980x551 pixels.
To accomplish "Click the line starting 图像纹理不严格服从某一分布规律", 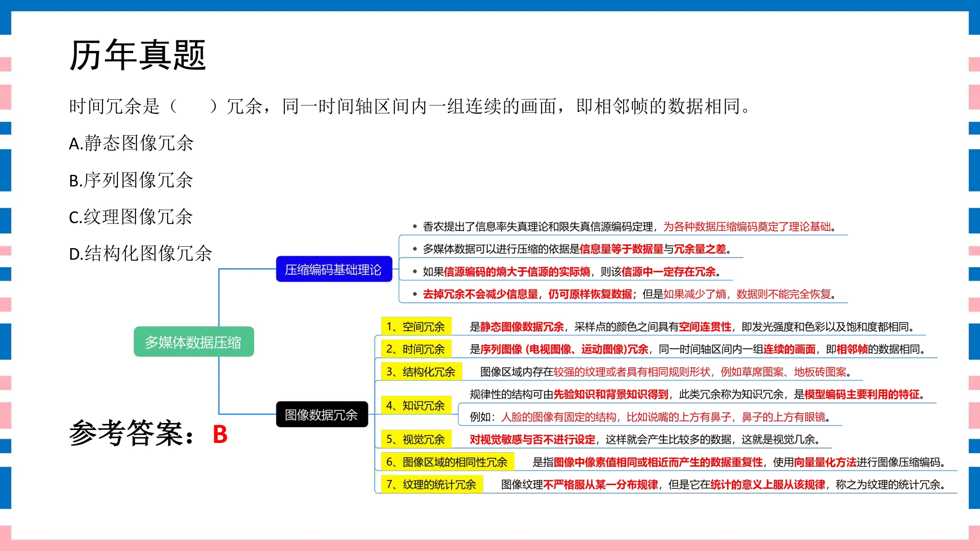I will (x=723, y=484).
